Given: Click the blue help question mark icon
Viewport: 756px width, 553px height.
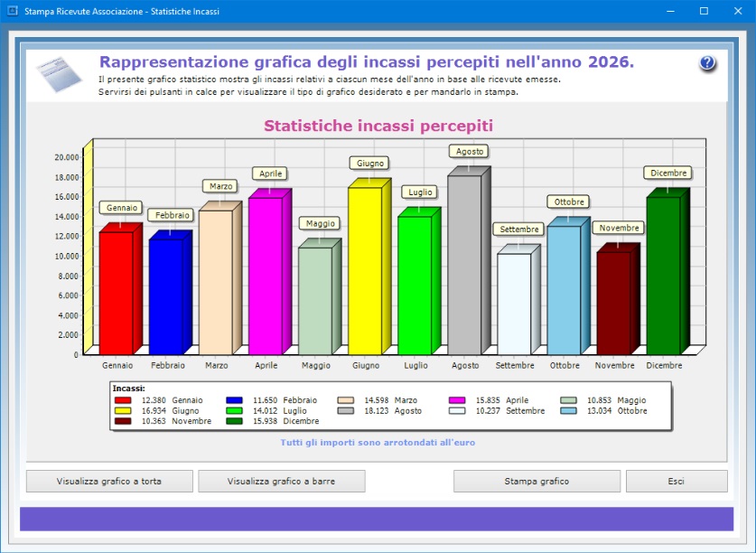Looking at the screenshot, I should tap(707, 63).
